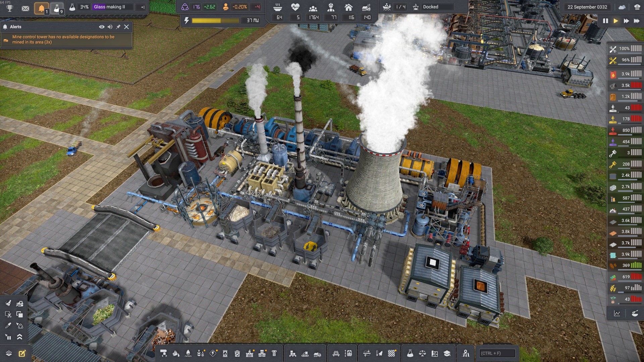Open the captain hat main menu icon

pyautogui.click(x=637, y=7)
